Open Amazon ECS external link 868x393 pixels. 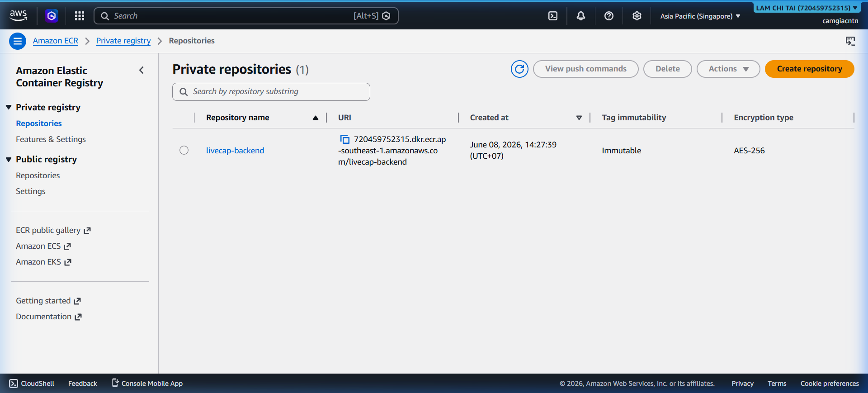pyautogui.click(x=43, y=246)
